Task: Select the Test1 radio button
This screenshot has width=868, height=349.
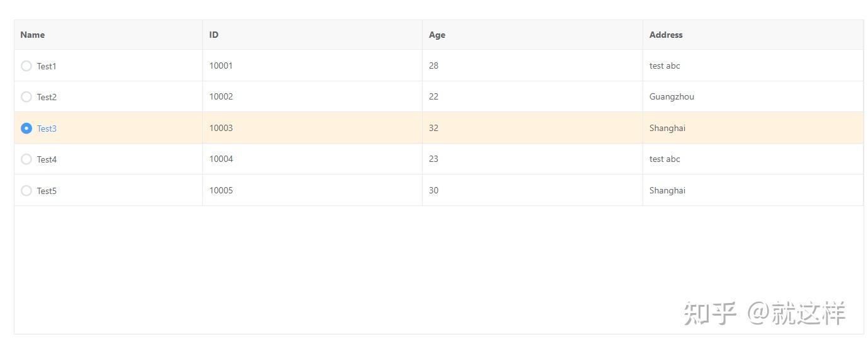Action: click(26, 66)
